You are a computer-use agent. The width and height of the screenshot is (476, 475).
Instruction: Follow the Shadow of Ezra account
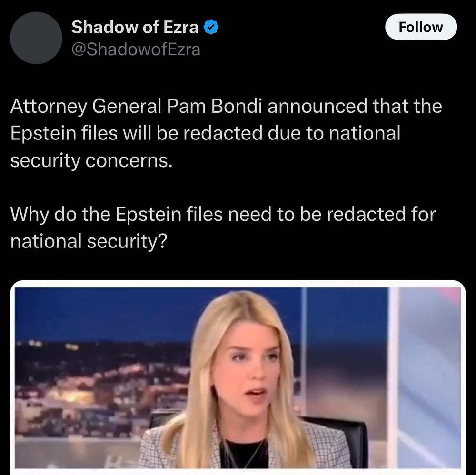(421, 27)
